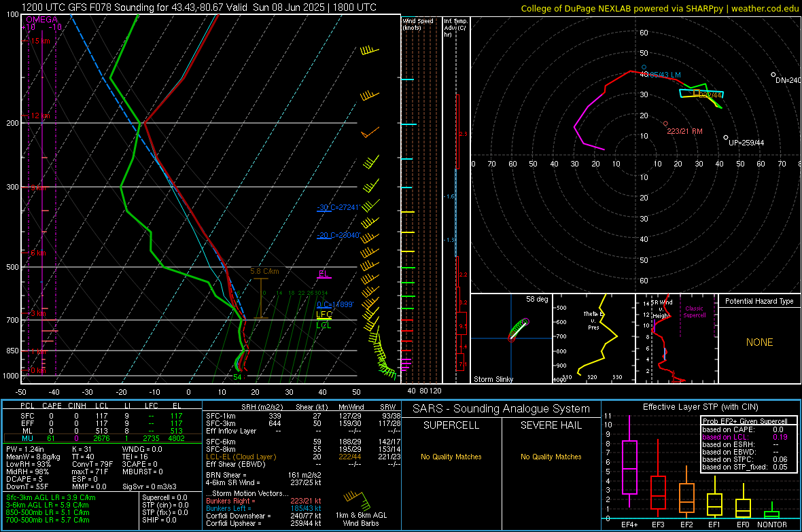Click the DCAPE = 5 value
Image resolution: width=802 pixels, height=532 pixels.
24,479
